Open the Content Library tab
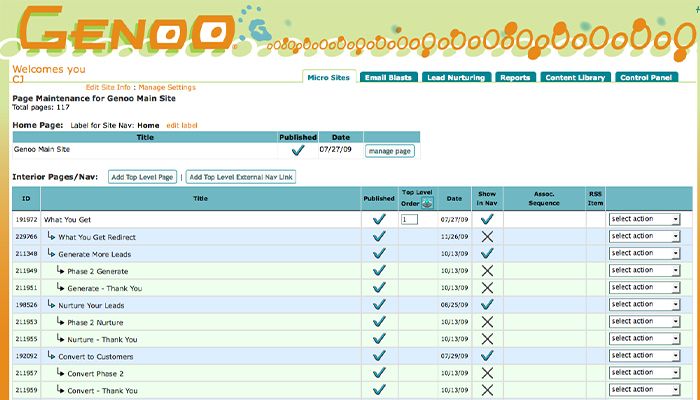This screenshot has width=700, height=400. [576, 78]
